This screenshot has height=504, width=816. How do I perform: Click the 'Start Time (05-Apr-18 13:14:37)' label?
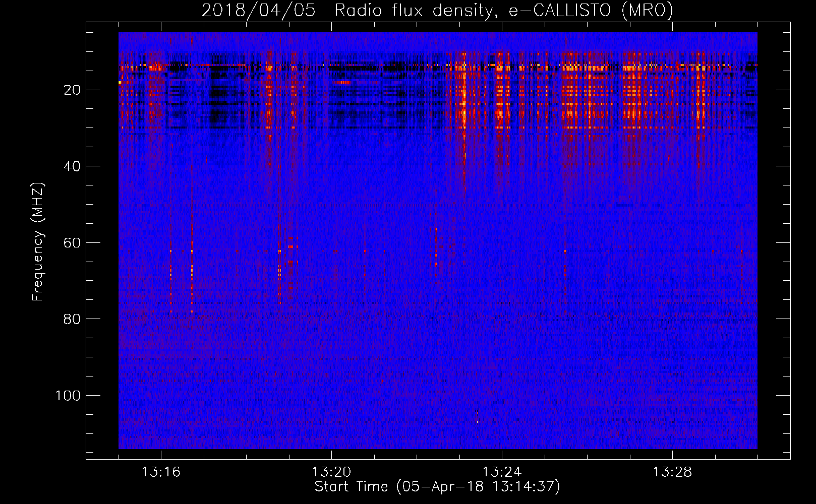click(437, 487)
